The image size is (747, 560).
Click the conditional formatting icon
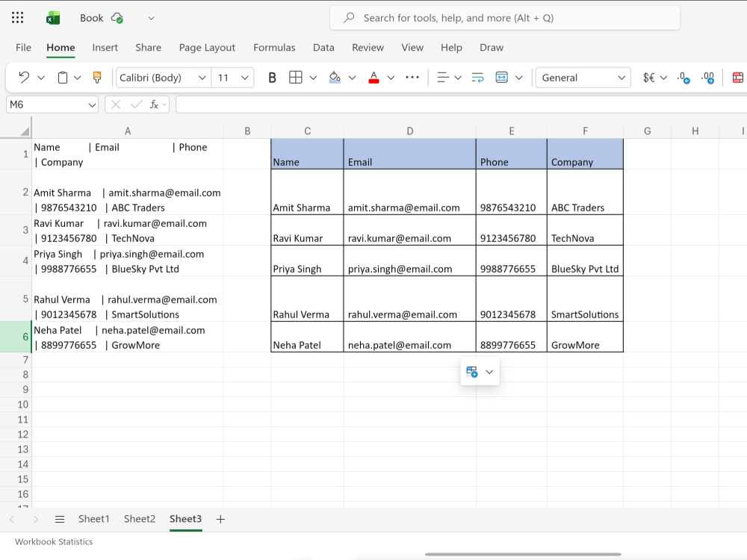coord(738,77)
